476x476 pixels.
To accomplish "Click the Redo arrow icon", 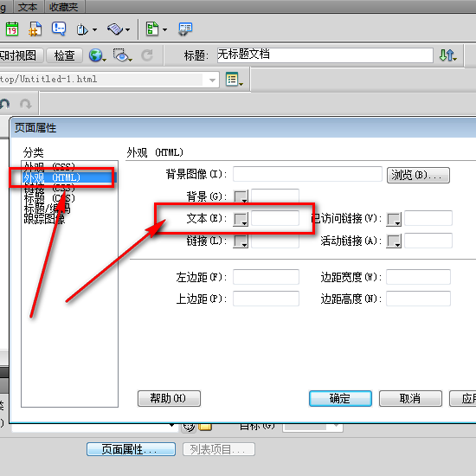I will point(25,104).
